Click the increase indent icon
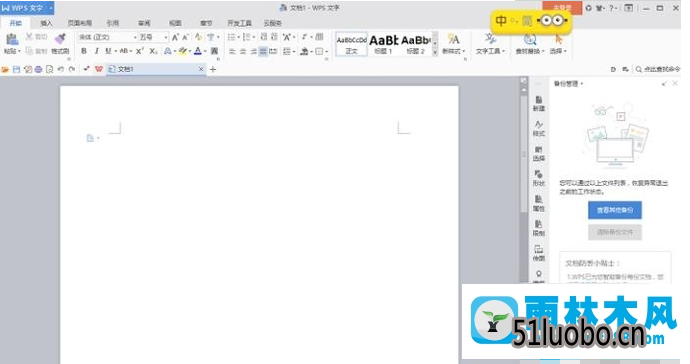This screenshot has width=690, height=364. (274, 37)
